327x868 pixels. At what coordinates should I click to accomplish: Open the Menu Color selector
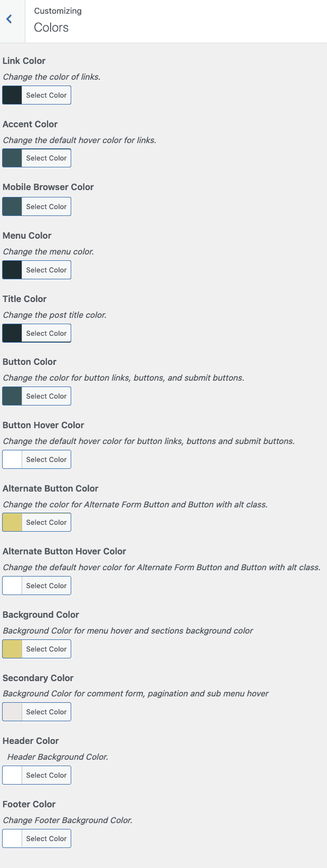click(x=46, y=269)
